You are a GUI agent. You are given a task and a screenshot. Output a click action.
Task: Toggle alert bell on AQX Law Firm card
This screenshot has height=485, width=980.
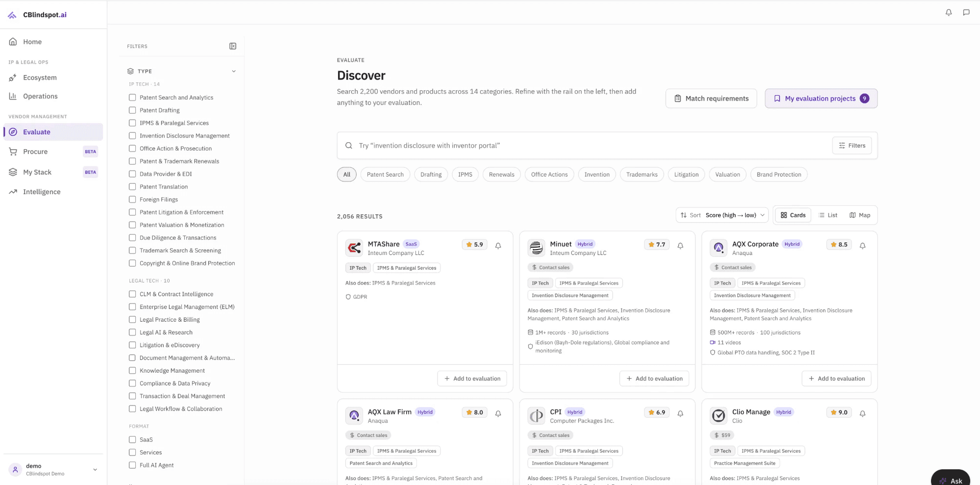(498, 413)
